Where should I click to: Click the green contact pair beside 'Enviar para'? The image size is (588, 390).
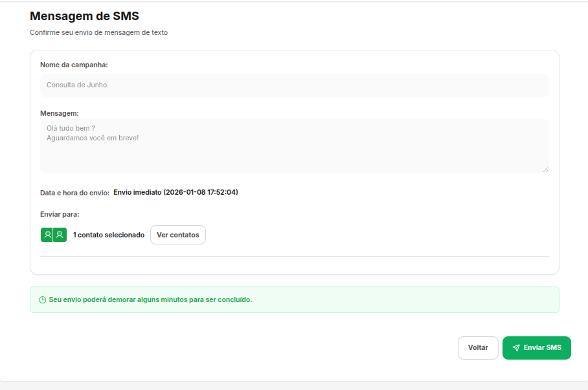pyautogui.click(x=53, y=234)
